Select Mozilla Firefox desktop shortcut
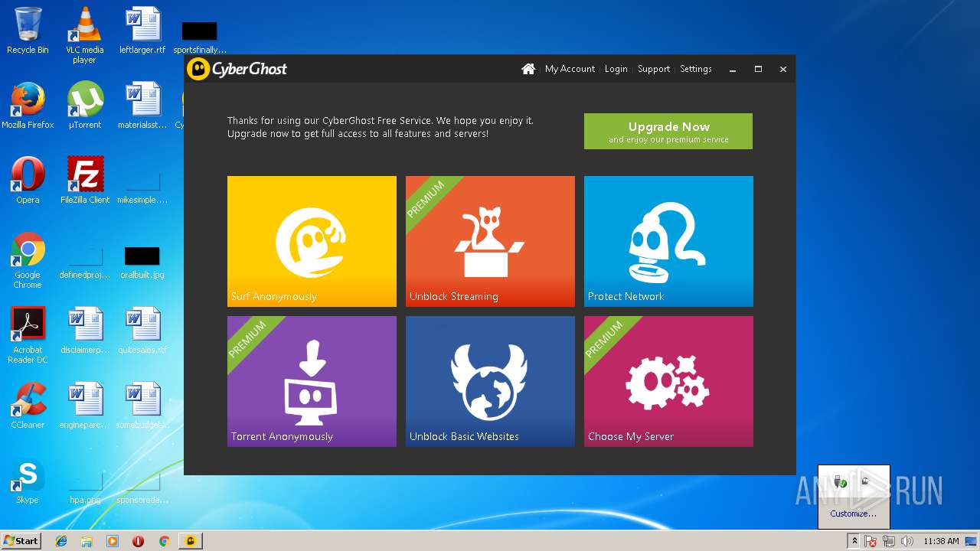 [28, 106]
